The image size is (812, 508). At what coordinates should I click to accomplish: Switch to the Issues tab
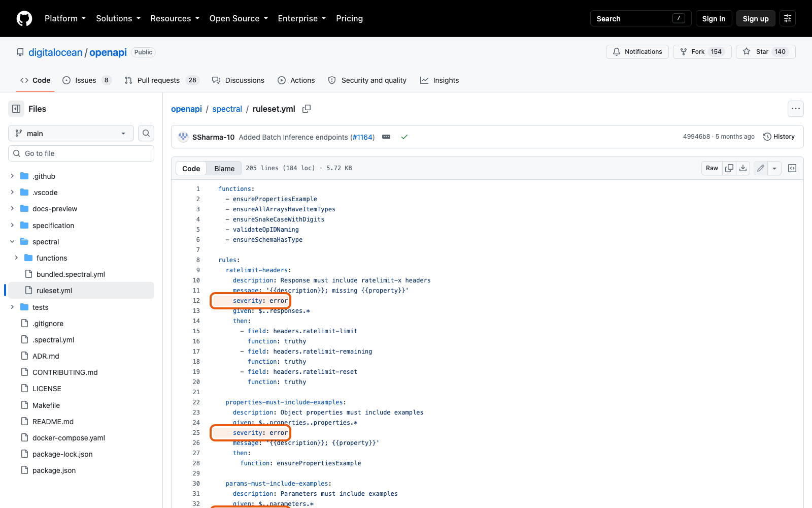click(87, 80)
